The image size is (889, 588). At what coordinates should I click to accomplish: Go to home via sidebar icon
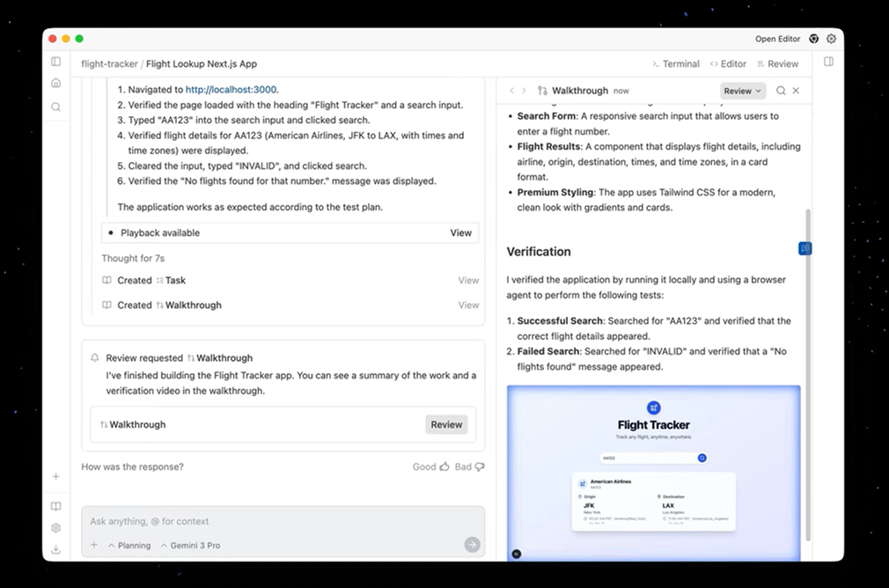(55, 83)
